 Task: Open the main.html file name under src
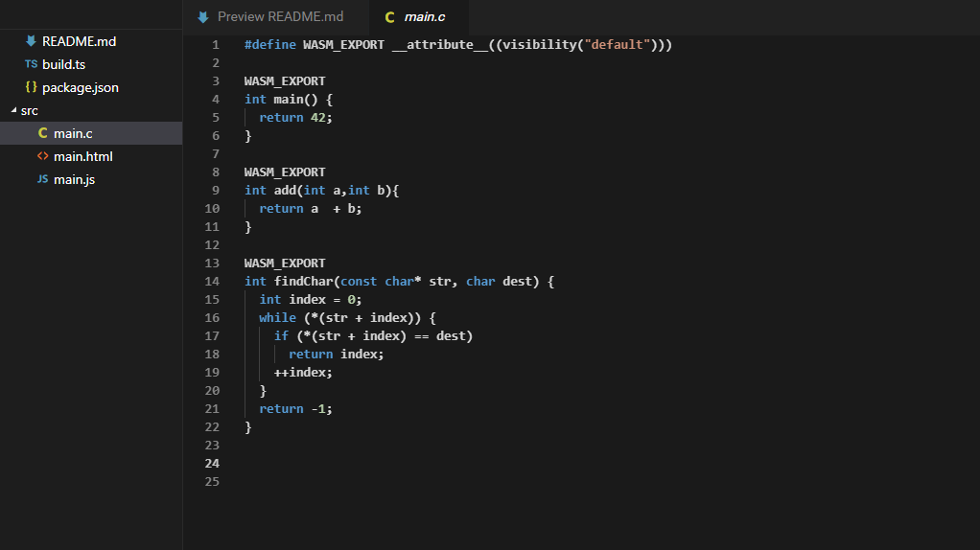click(x=83, y=156)
